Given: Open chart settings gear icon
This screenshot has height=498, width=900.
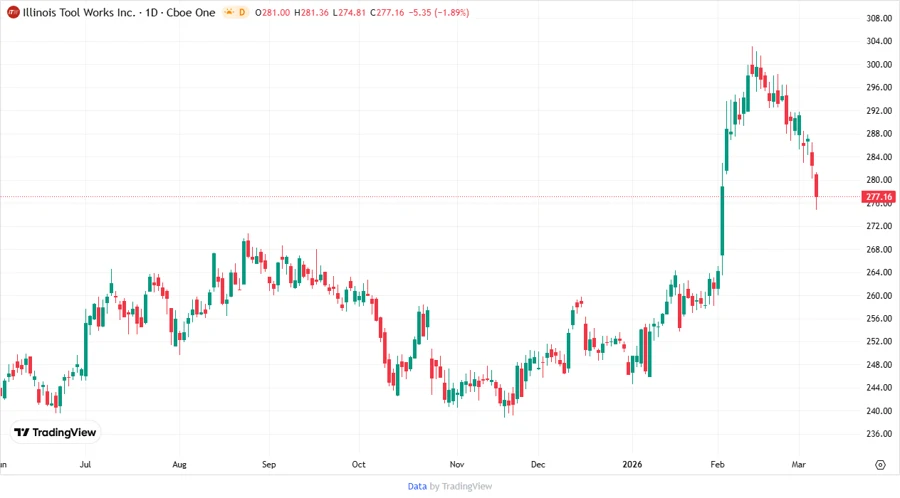Looking at the screenshot, I should (880, 465).
